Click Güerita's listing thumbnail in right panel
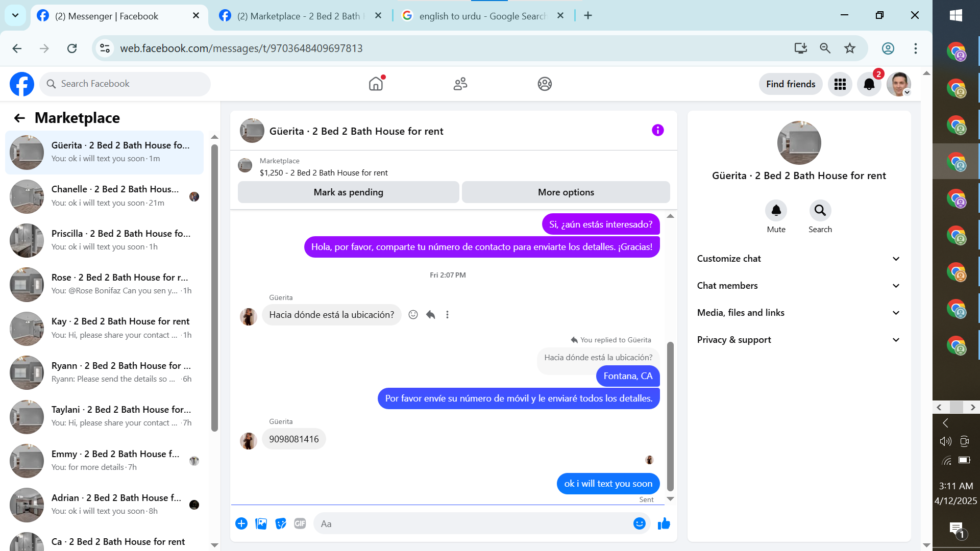 pos(799,143)
